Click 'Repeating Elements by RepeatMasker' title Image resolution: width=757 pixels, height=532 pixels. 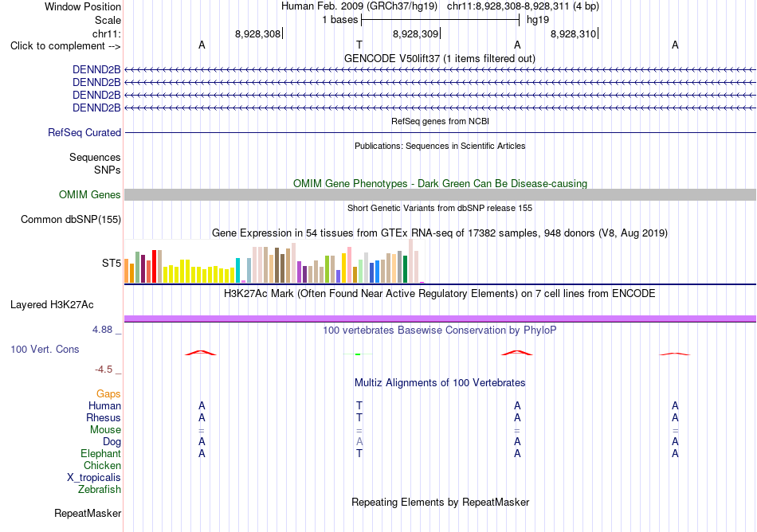point(440,503)
